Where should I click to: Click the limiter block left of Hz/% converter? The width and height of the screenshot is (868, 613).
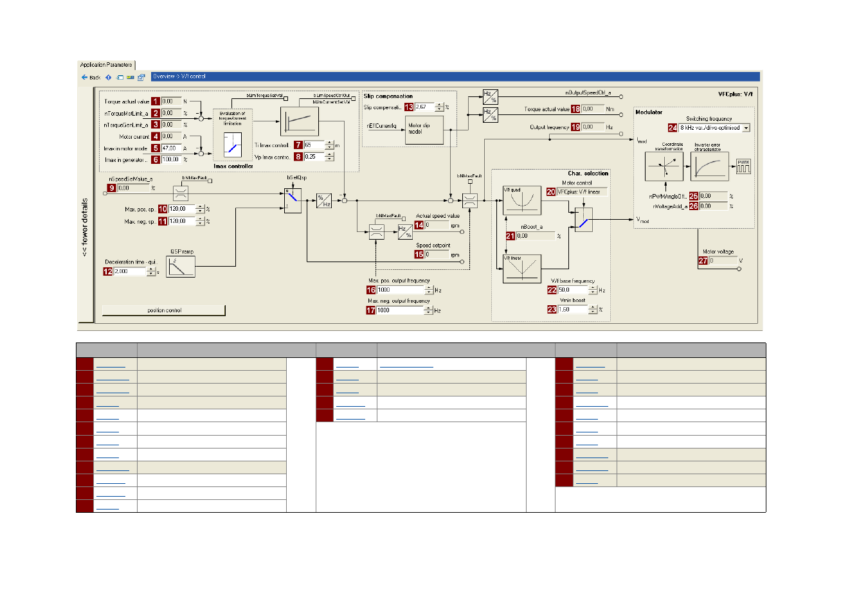[x=377, y=232]
